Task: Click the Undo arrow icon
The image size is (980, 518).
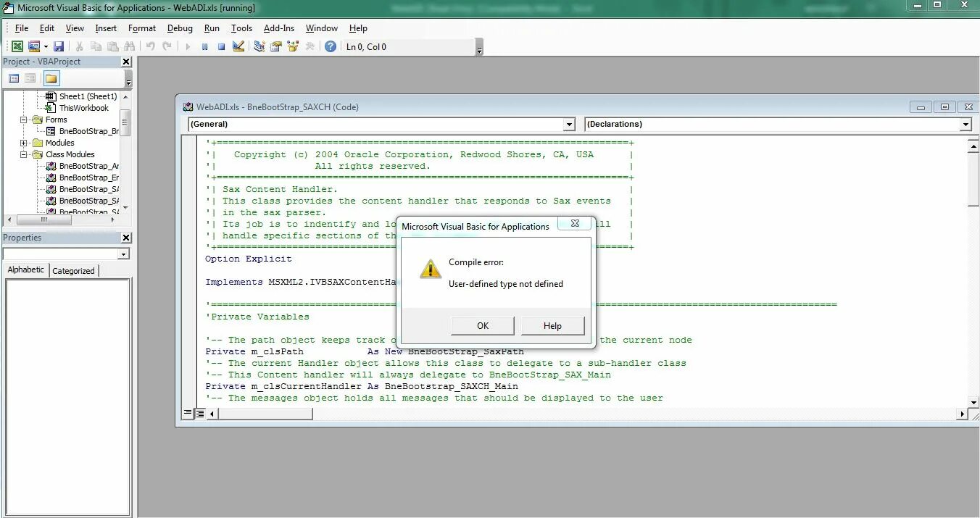Action: (150, 46)
